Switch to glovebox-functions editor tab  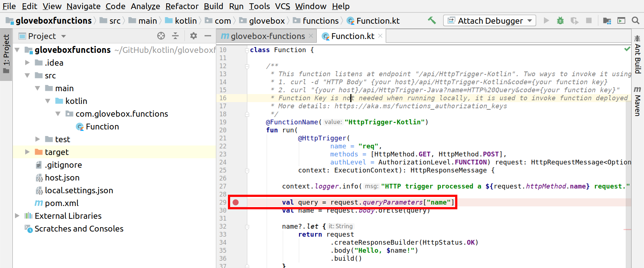pos(267,36)
